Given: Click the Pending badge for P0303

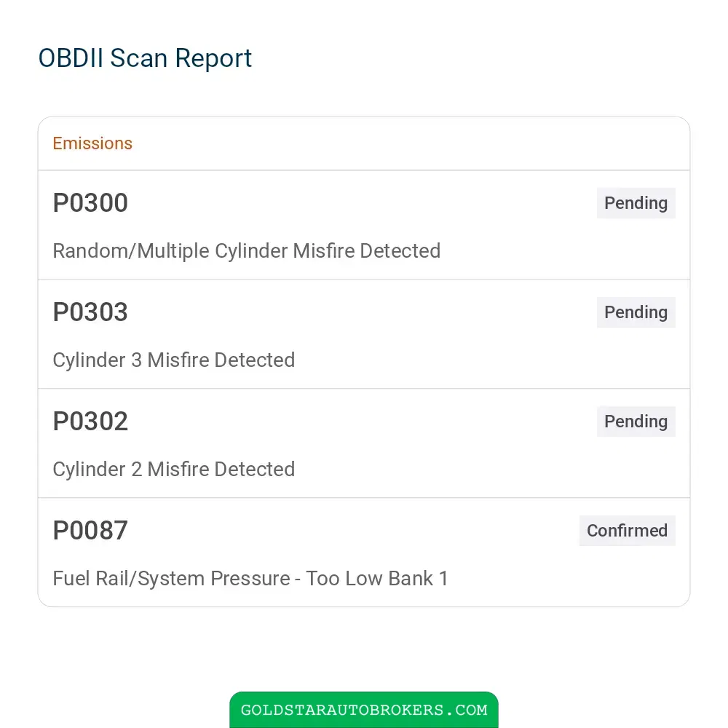Looking at the screenshot, I should coord(636,312).
